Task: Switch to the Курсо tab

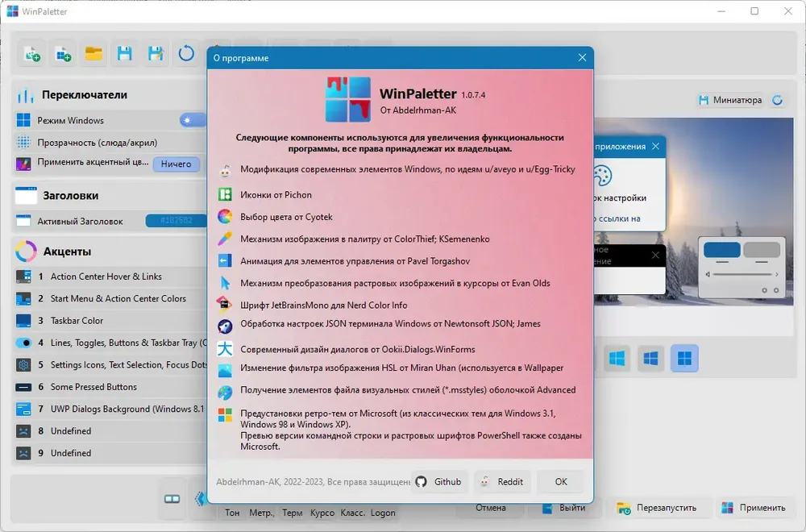Action: (x=322, y=513)
